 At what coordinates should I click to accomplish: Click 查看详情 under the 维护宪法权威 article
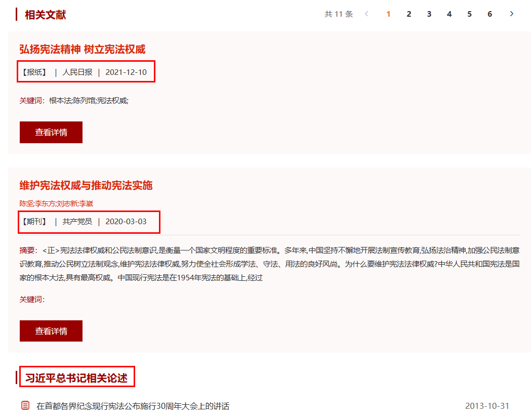[x=51, y=331]
